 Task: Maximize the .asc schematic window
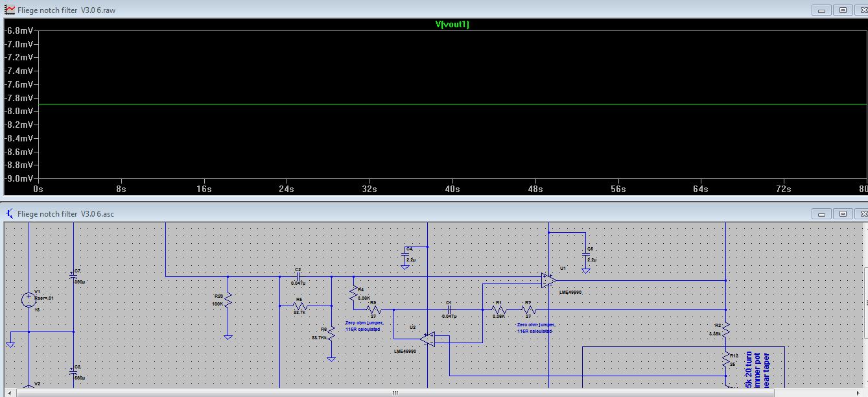843,213
